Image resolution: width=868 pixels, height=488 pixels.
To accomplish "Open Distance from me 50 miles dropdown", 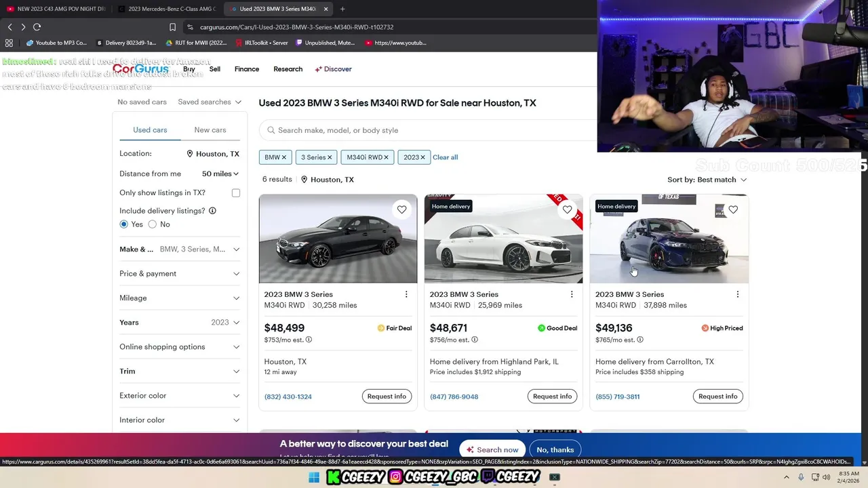I will pyautogui.click(x=220, y=174).
